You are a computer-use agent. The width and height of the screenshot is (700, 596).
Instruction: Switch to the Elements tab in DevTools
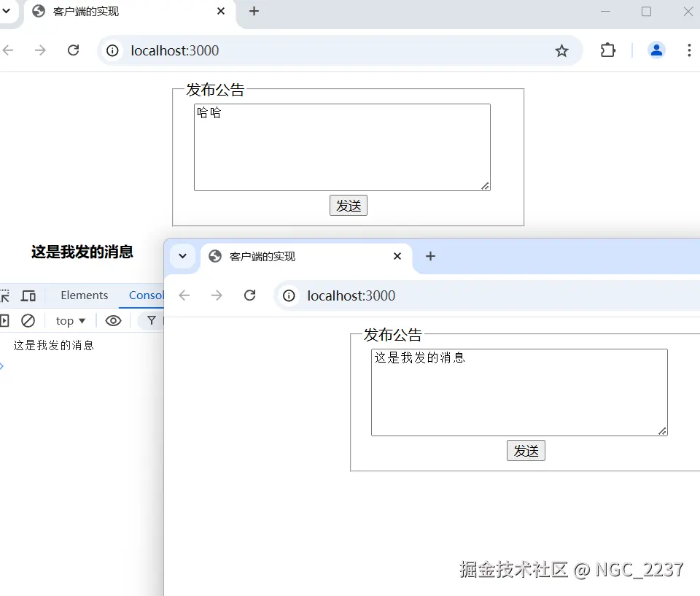85,295
